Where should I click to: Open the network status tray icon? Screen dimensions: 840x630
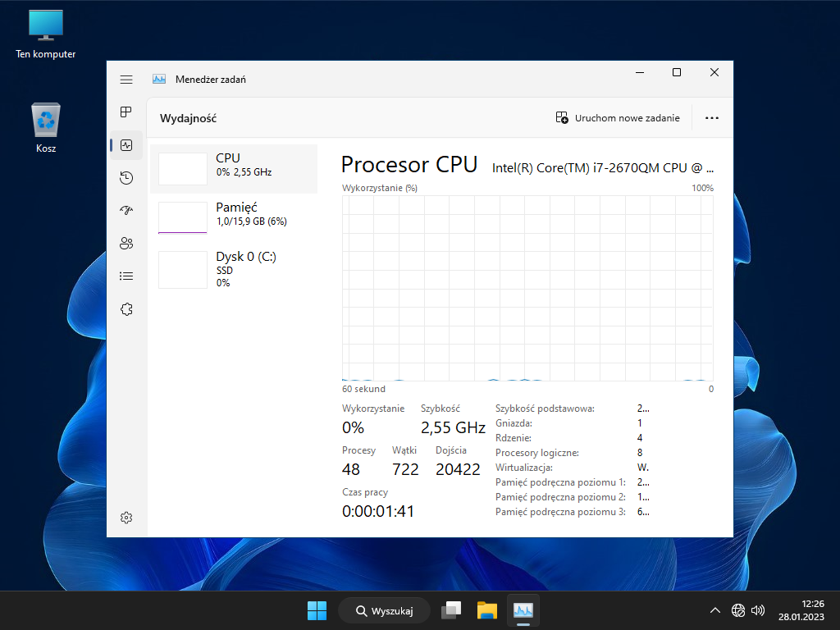click(x=738, y=610)
